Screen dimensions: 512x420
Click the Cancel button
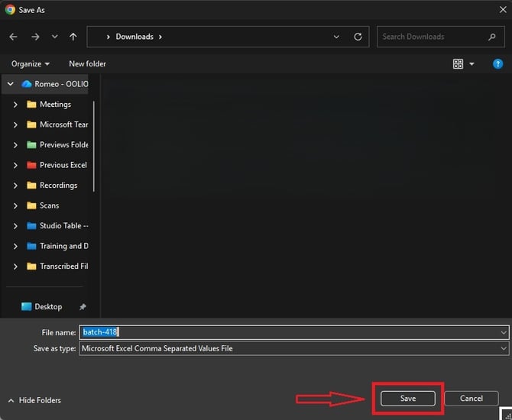coord(471,399)
